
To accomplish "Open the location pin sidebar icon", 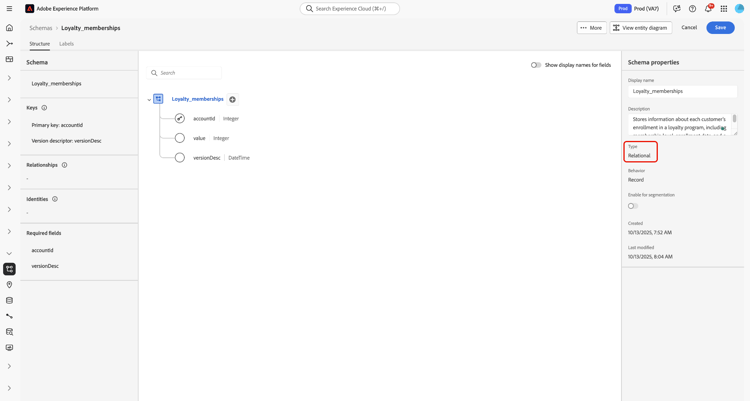I will [x=9, y=285].
